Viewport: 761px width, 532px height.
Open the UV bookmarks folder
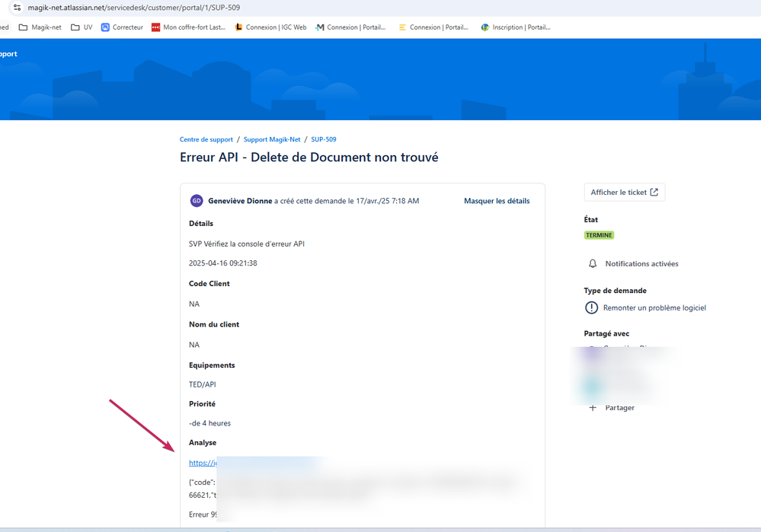[82, 27]
